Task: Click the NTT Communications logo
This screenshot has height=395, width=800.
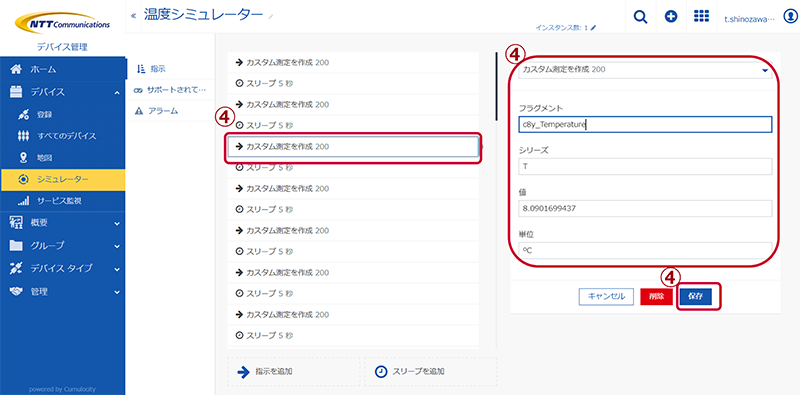Action: coord(62,23)
